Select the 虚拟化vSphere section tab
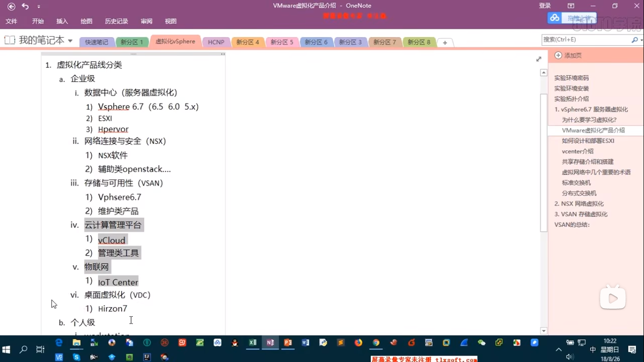Image resolution: width=644 pixels, height=362 pixels. coord(175,41)
